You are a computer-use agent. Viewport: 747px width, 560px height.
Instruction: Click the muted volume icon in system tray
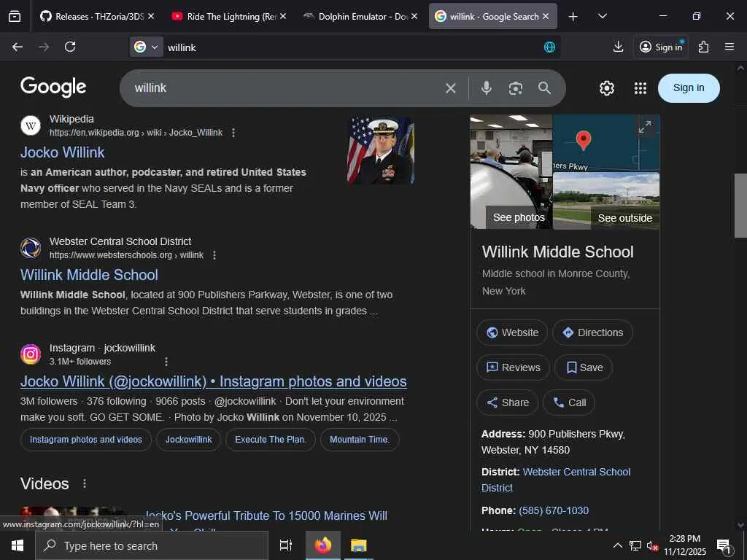pos(652,545)
